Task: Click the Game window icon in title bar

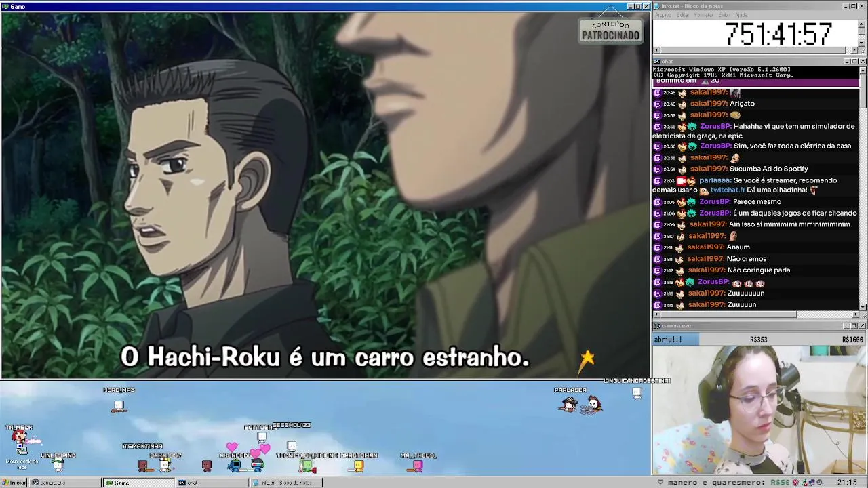Action: pos(5,6)
